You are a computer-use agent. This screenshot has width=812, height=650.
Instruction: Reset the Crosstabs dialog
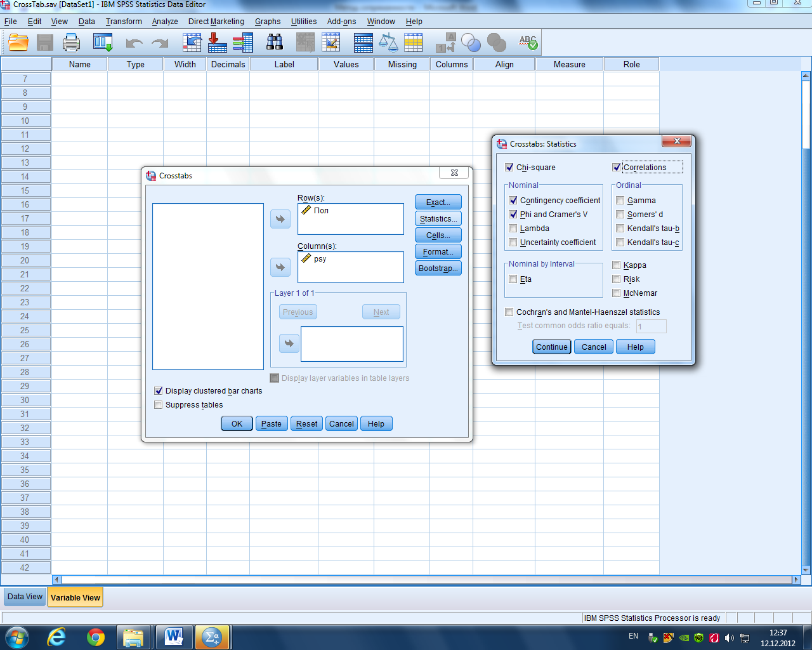pyautogui.click(x=307, y=424)
